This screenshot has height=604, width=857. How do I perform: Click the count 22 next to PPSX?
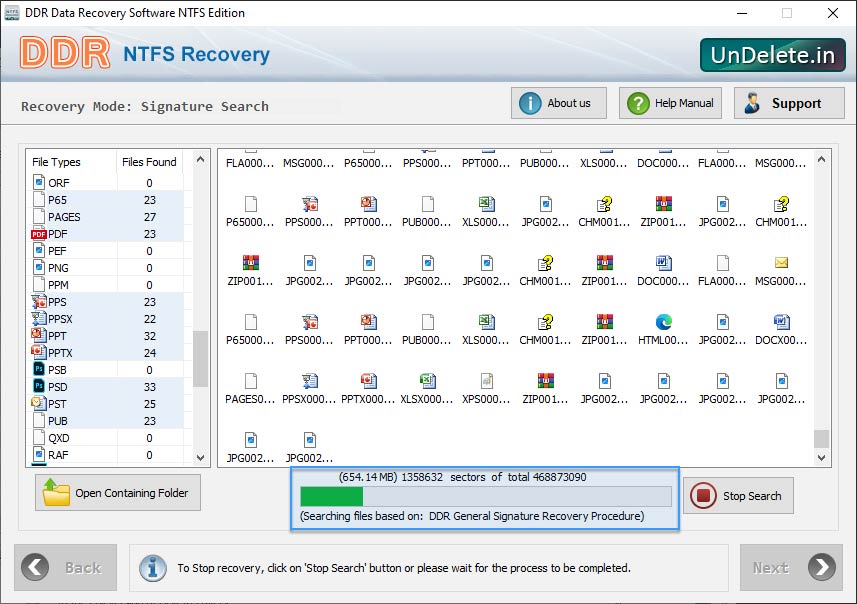pos(150,319)
